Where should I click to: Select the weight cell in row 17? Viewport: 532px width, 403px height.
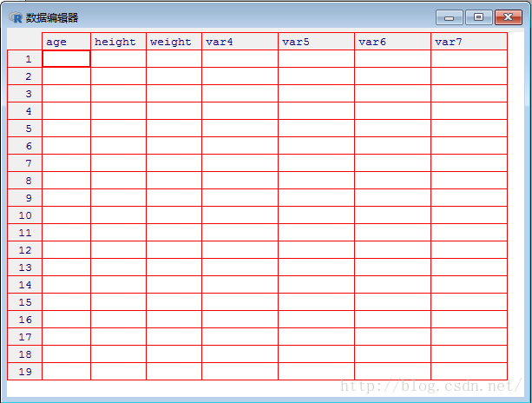[174, 337]
